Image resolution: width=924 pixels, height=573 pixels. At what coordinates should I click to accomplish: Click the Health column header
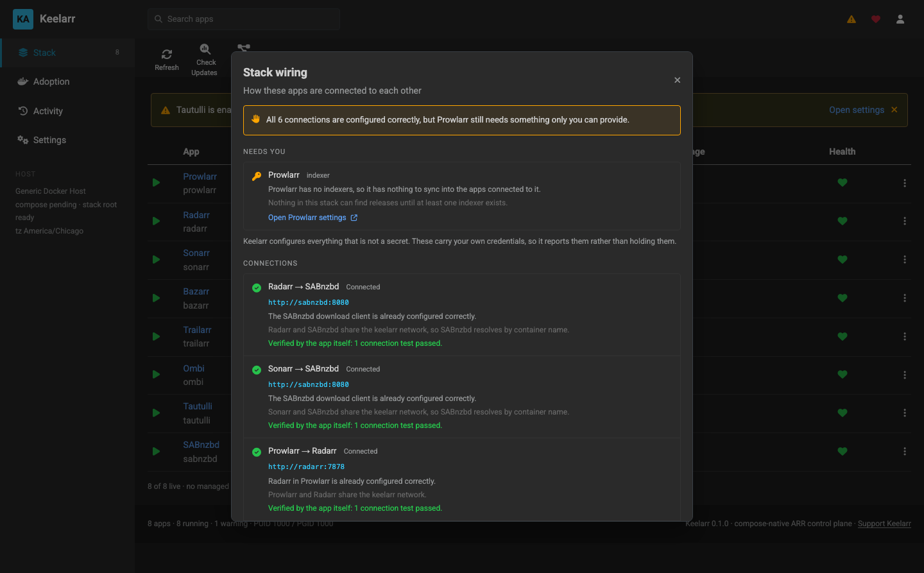tap(842, 151)
